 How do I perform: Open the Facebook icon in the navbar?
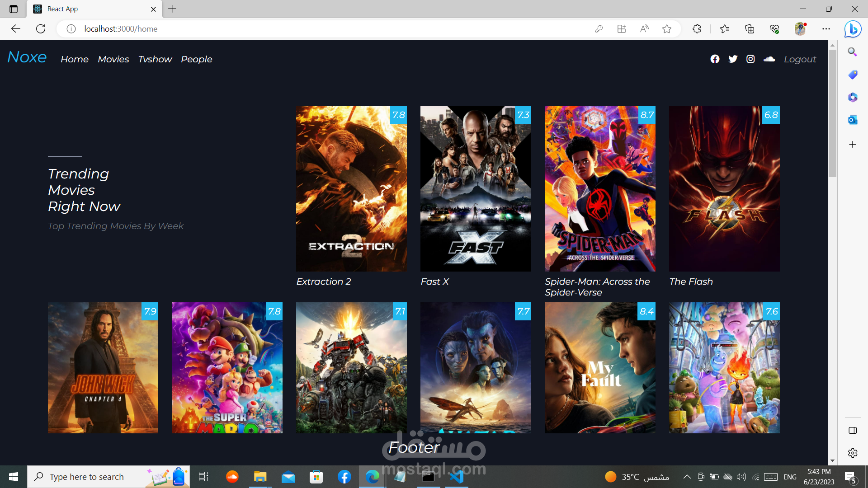[715, 59]
